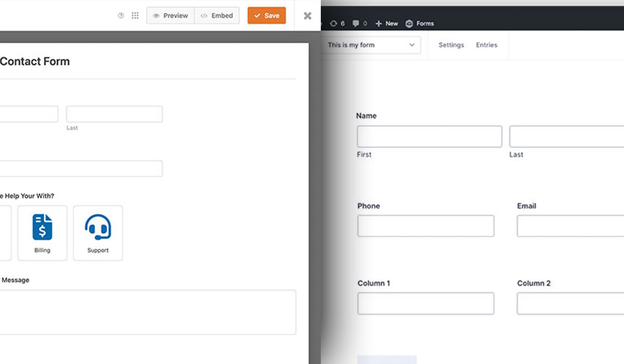Screen dimensions: 624x364
Task: Open the form builder help icon
Action: point(121,16)
